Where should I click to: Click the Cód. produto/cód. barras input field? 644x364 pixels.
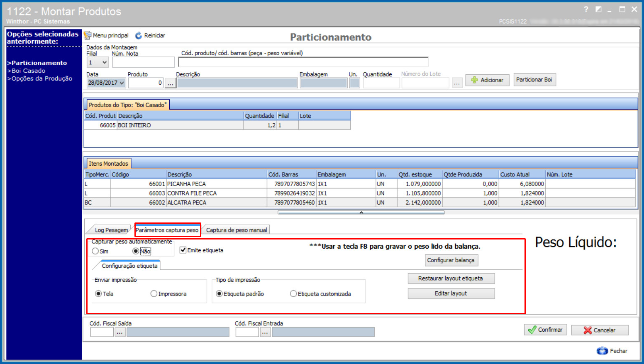click(x=303, y=62)
